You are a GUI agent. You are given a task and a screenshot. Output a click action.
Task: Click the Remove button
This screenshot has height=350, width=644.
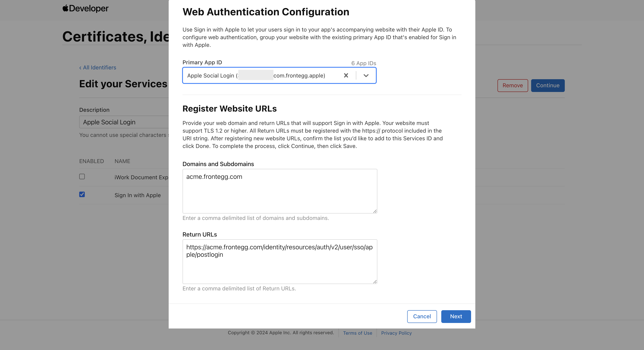tap(513, 86)
